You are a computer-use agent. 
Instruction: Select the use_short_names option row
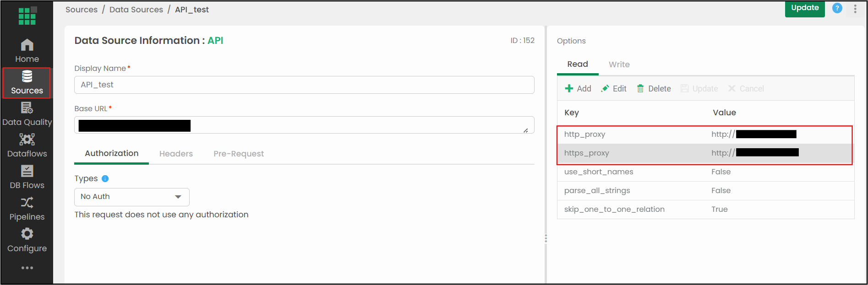click(705, 172)
